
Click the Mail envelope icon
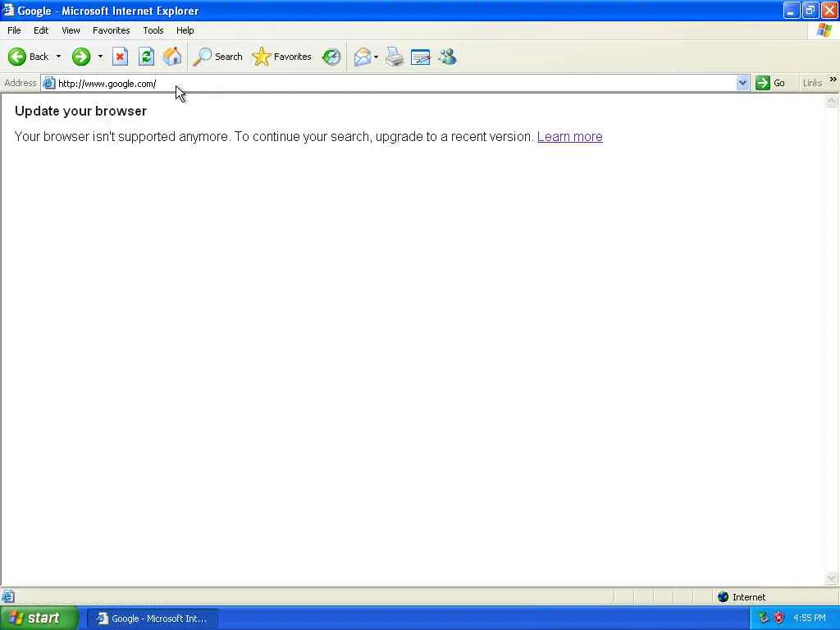363,57
